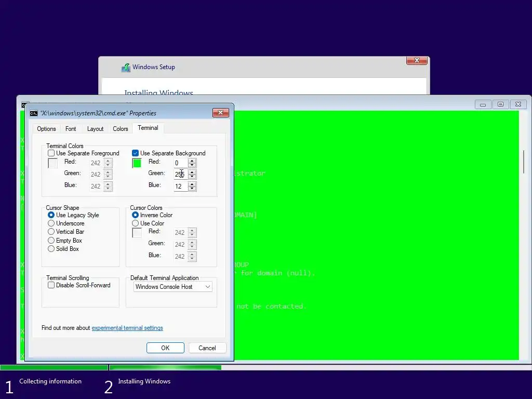Click the cursor color Green value field

click(180, 245)
